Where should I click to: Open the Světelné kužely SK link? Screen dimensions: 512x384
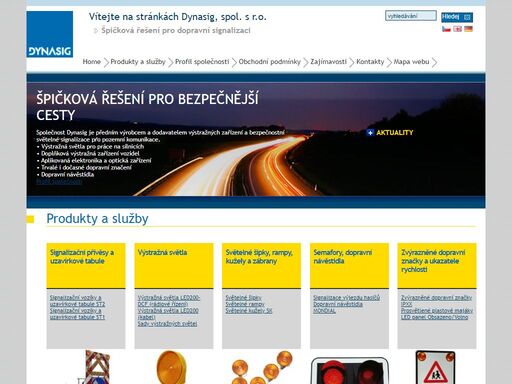coord(249,311)
